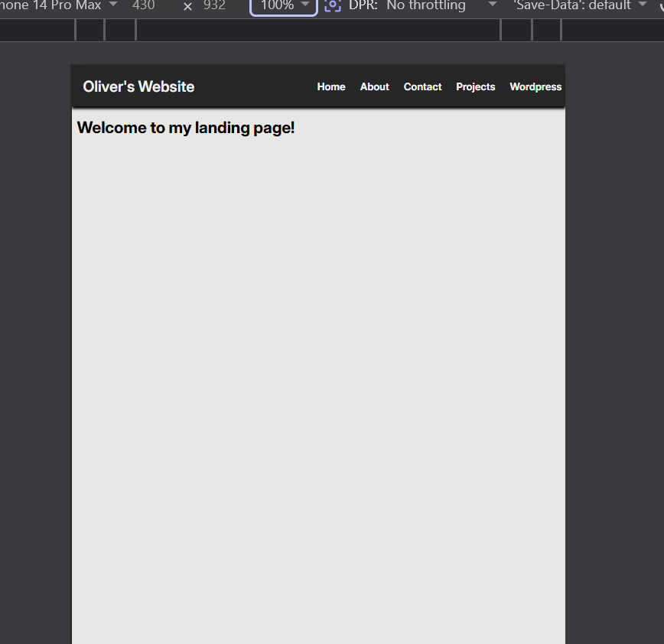Screen dimensions: 664x644
Task: Select the center Mobile S width preset bar
Action: point(317,30)
